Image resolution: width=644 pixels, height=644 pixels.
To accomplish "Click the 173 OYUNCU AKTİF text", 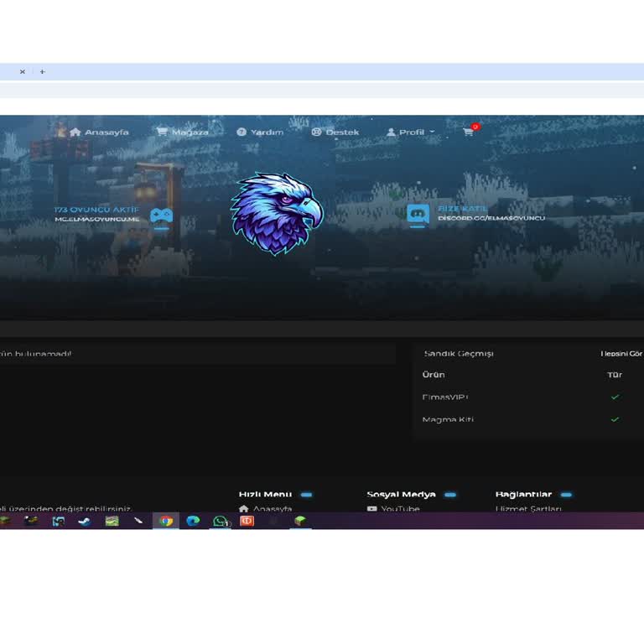I will [x=97, y=210].
